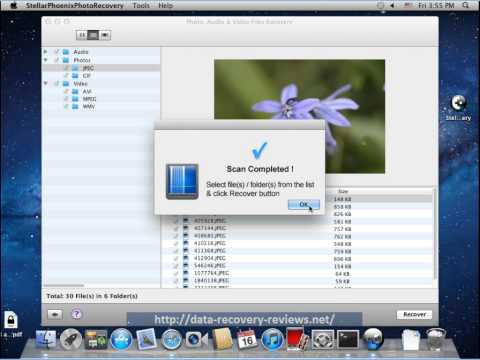Open Finder from the dock

(46, 339)
